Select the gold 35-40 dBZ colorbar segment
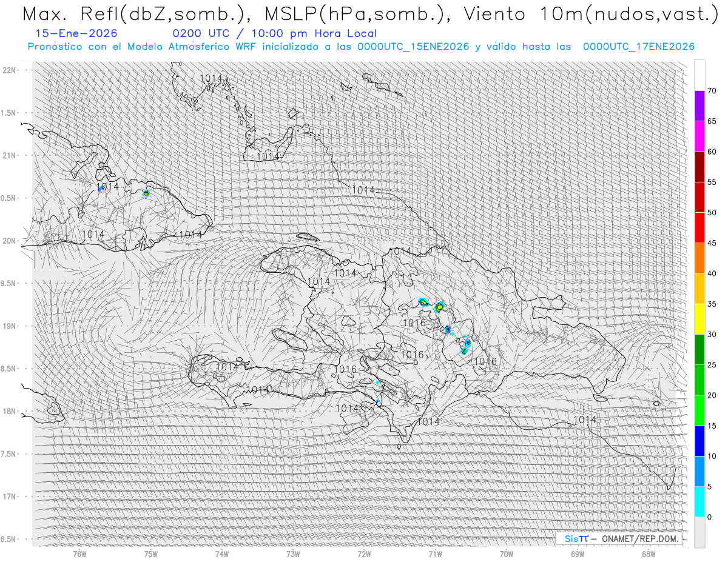728x562 pixels. pos(699,289)
